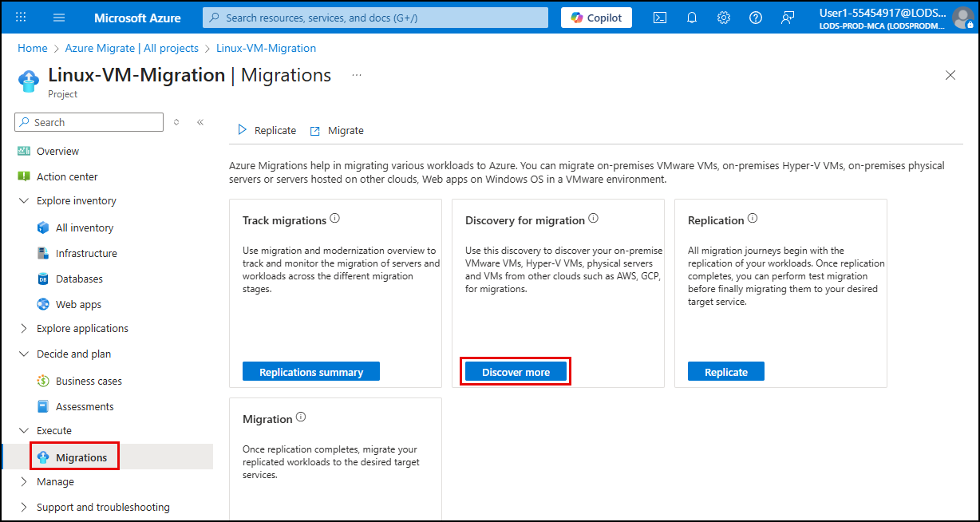This screenshot has height=522, width=980.
Task: Click the Track migrations card heading
Action: pos(285,220)
